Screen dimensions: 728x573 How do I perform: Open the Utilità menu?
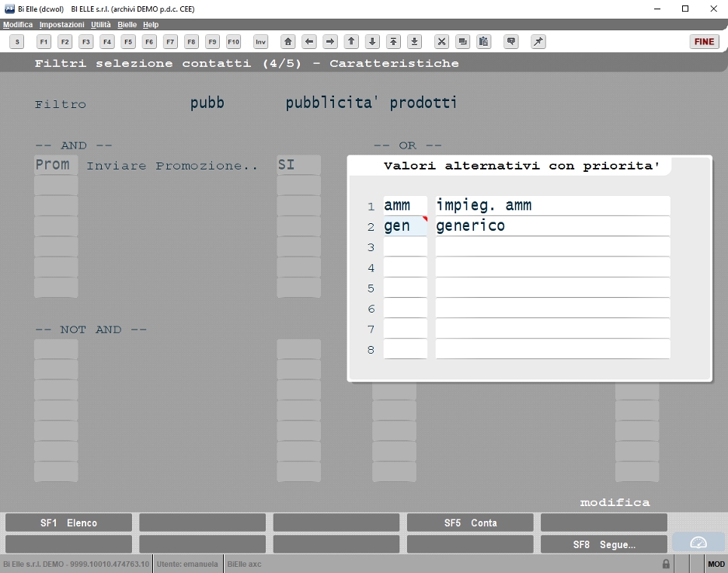(101, 25)
